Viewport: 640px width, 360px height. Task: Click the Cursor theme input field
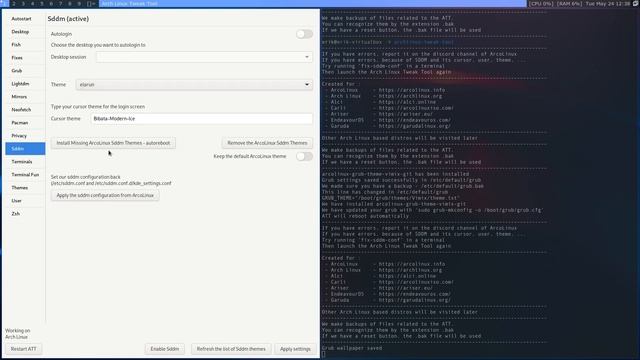point(202,119)
